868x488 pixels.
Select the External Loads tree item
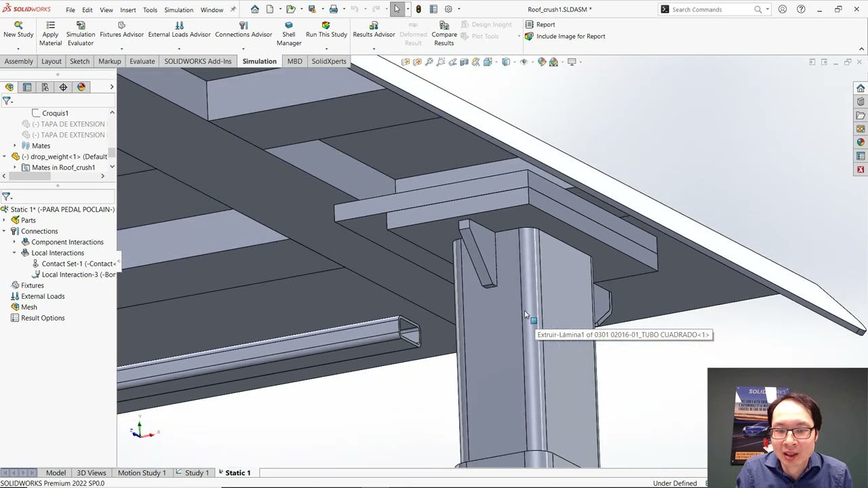(x=38, y=296)
